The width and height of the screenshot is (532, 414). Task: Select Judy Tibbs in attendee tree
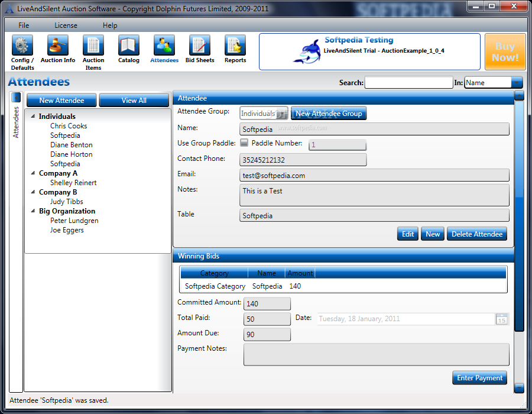66,202
